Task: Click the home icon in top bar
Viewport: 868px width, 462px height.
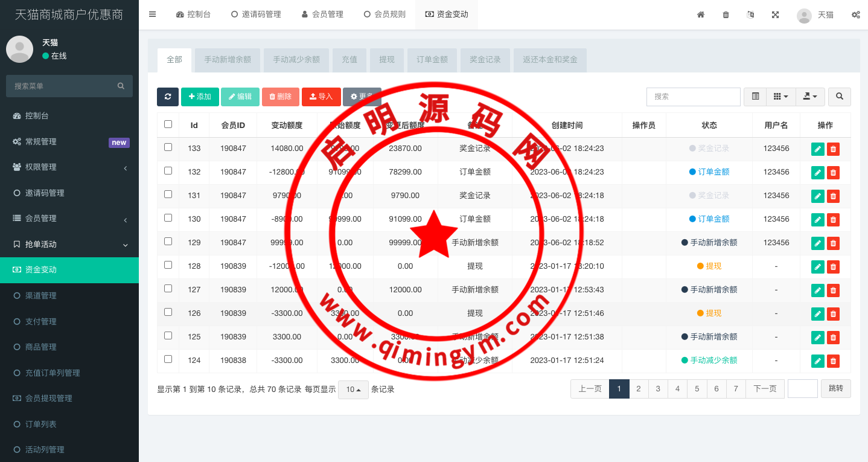Action: pyautogui.click(x=701, y=14)
